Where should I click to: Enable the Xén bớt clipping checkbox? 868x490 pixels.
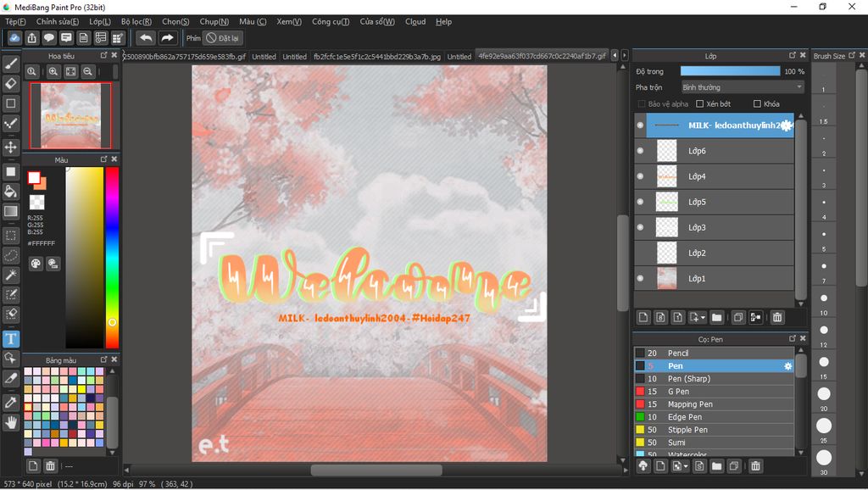click(x=699, y=104)
